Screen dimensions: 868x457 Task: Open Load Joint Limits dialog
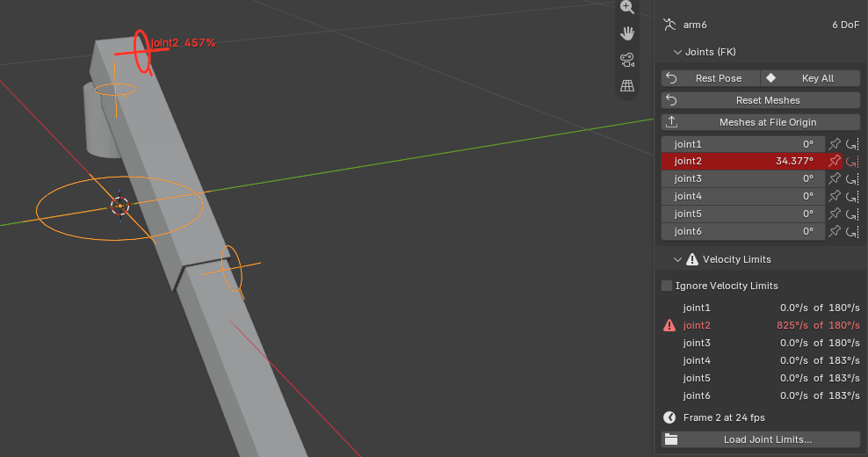click(761, 439)
